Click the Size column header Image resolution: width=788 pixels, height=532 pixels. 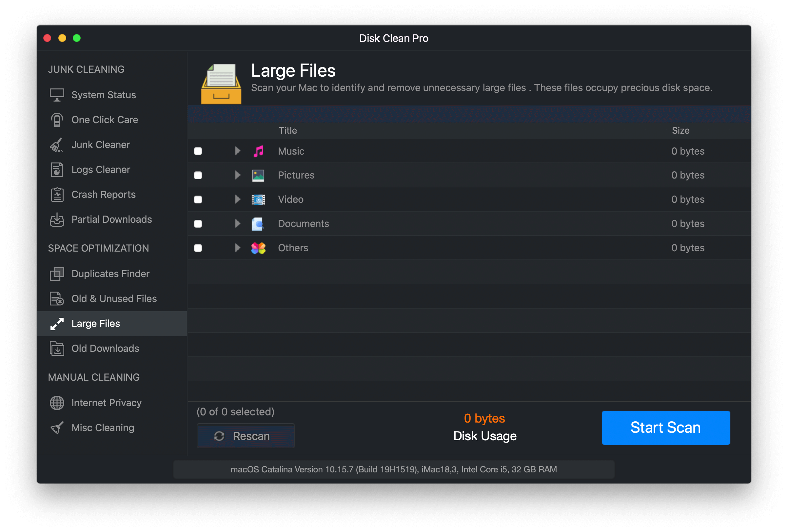tap(680, 130)
